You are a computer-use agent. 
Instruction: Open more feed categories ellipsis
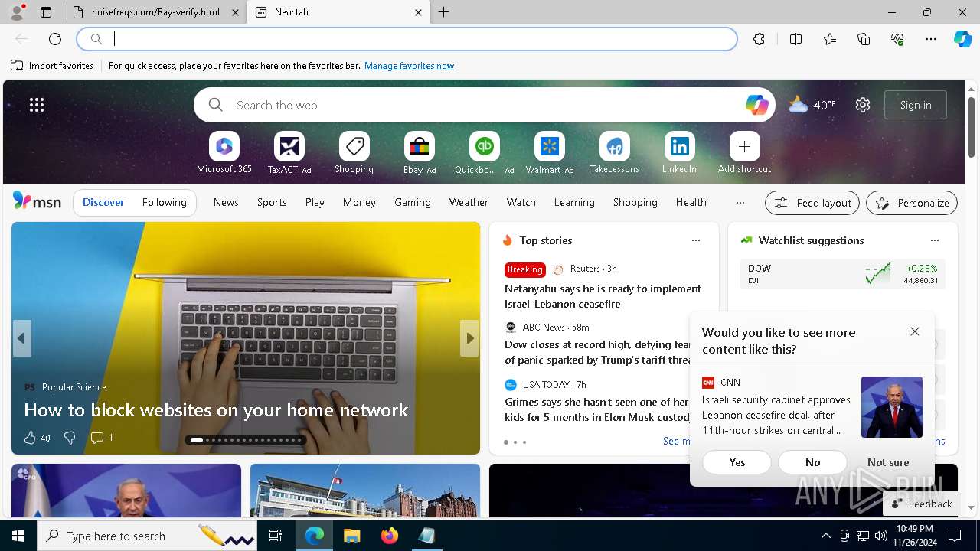tap(740, 203)
